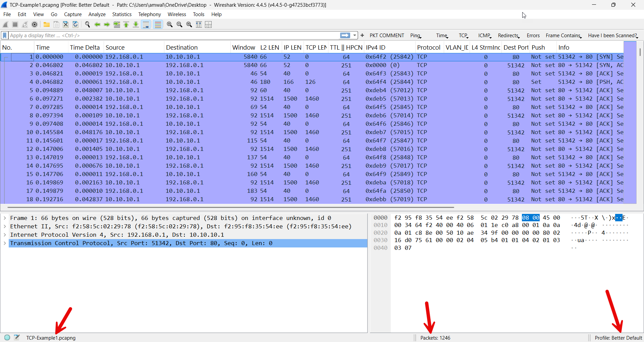Jump to the last packet using the down arrow icon
Viewport: 644px width, 342px height.
[136, 24]
